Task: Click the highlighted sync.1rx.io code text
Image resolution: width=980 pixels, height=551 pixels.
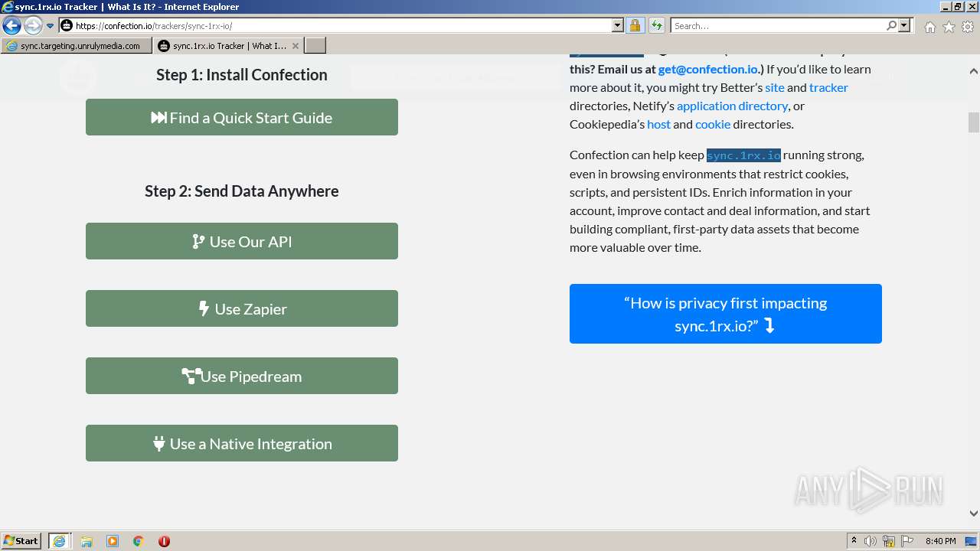Action: pos(743,155)
